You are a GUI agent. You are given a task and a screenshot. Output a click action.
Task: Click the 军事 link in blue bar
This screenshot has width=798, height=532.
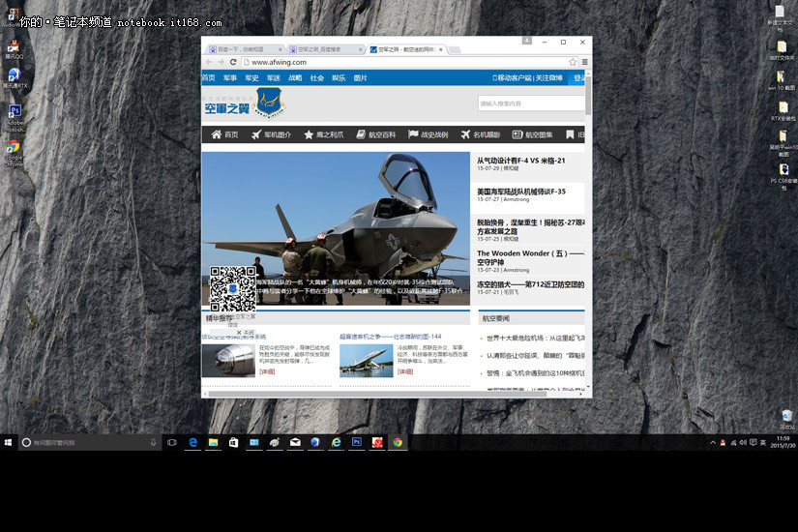point(230,78)
